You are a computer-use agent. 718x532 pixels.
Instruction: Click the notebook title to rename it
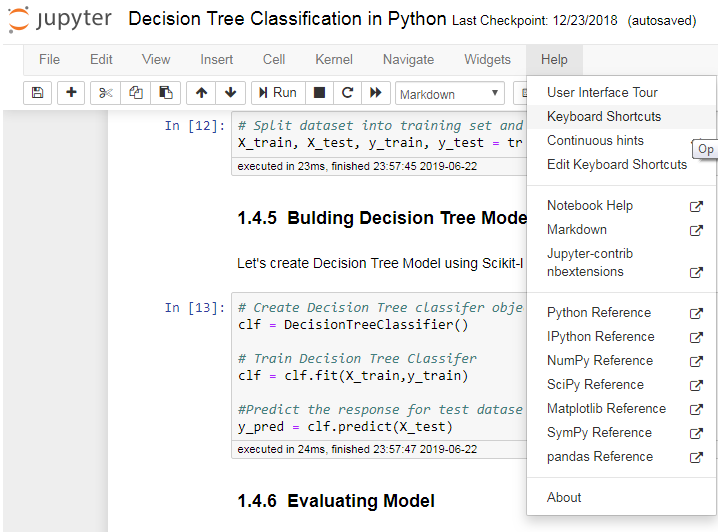(x=287, y=19)
